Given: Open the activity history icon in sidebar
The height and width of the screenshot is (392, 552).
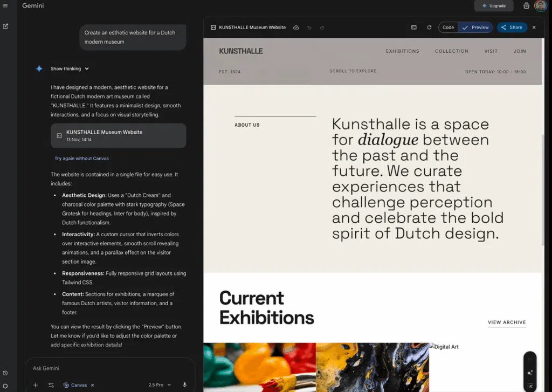Looking at the screenshot, I should [x=5, y=373].
